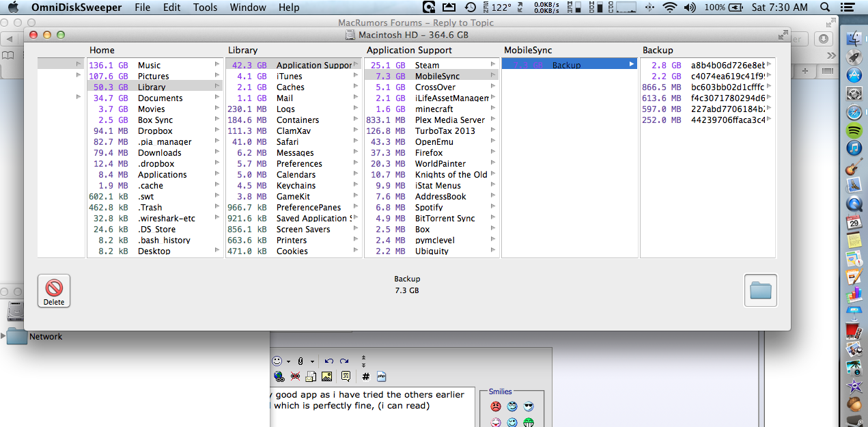
Task: Open Finder from the Dock
Action: click(854, 39)
